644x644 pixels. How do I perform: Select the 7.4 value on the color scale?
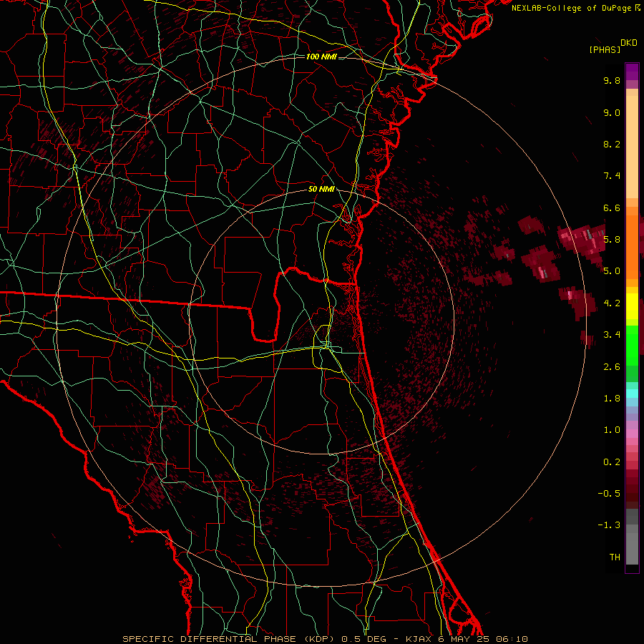(x=612, y=176)
